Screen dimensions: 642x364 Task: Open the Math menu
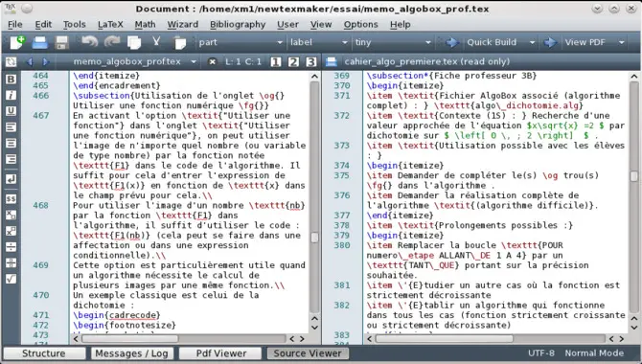tap(145, 25)
